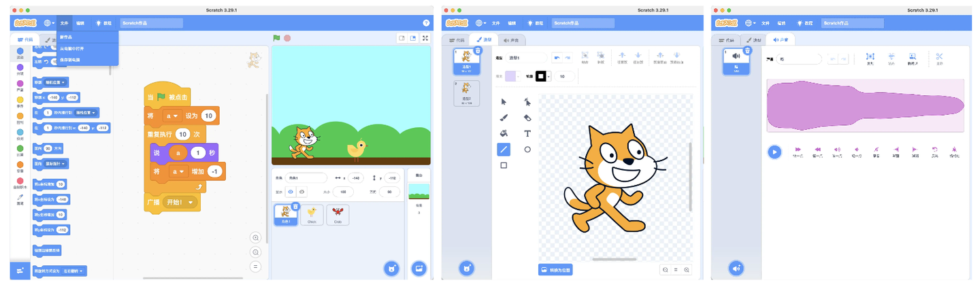Choose Save to computer in File menu
This screenshot has width=980, height=291.
point(88,60)
